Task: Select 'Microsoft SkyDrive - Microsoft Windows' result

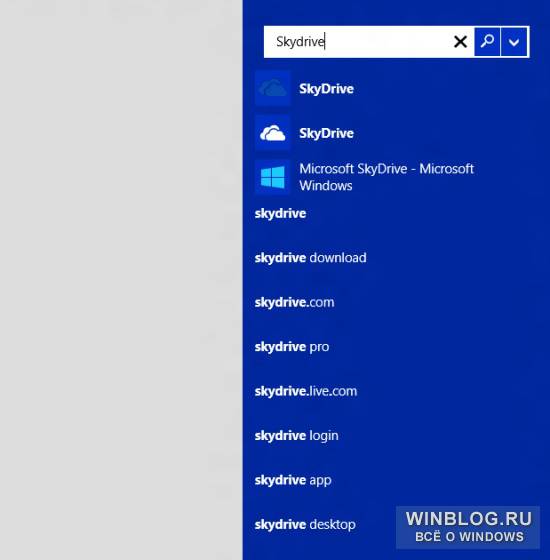Action: (x=386, y=177)
